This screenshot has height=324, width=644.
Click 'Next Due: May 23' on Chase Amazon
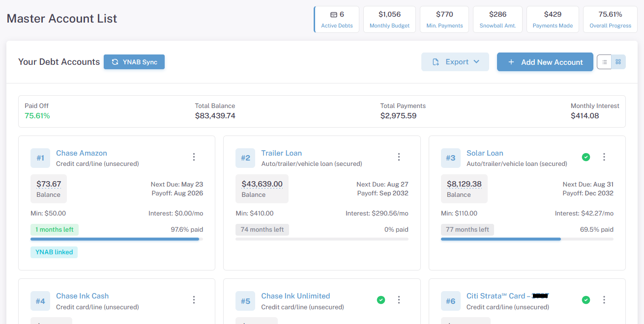point(177,185)
